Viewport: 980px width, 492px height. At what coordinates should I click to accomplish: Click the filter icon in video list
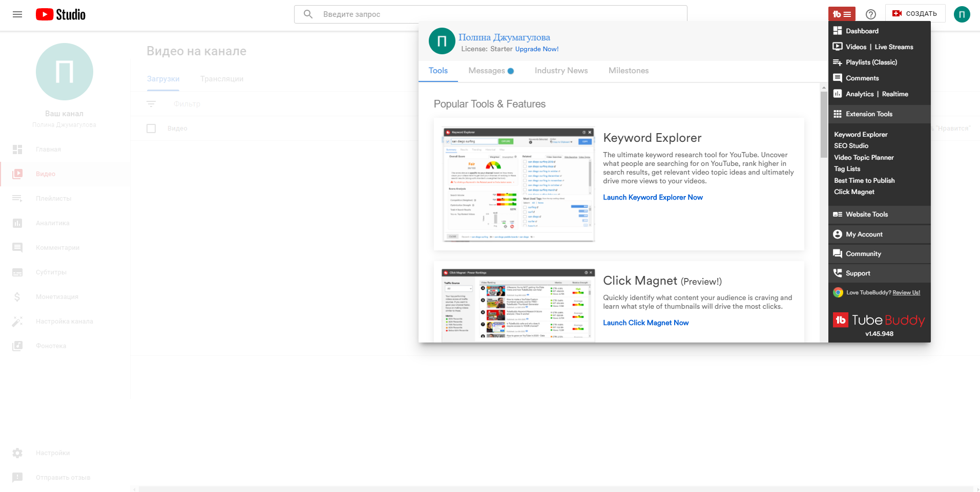[151, 104]
